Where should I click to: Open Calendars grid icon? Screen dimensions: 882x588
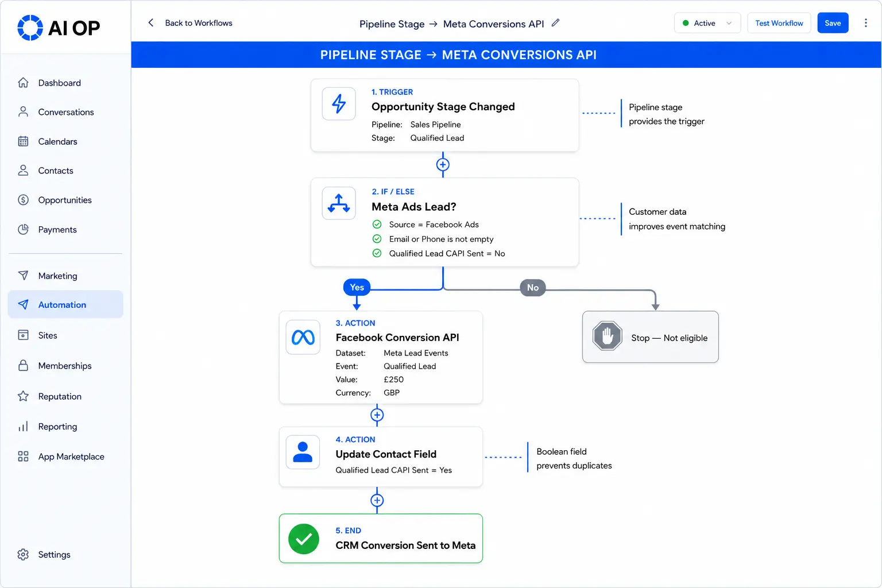(x=23, y=141)
